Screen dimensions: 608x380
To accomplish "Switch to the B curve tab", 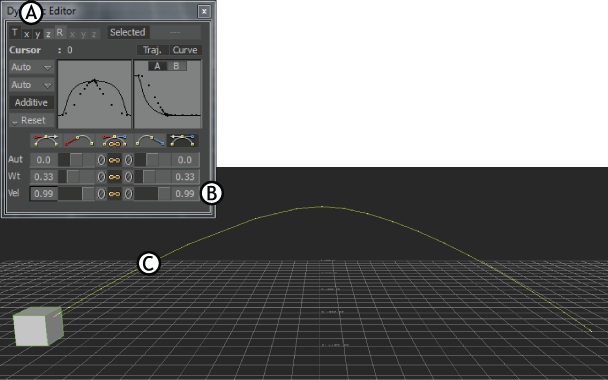I will (176, 66).
